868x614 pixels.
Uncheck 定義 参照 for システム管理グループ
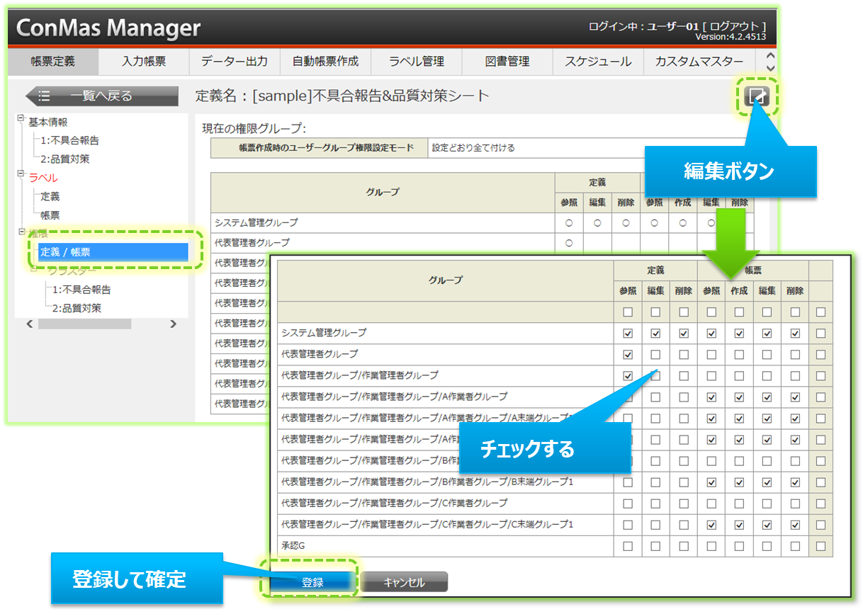point(627,333)
